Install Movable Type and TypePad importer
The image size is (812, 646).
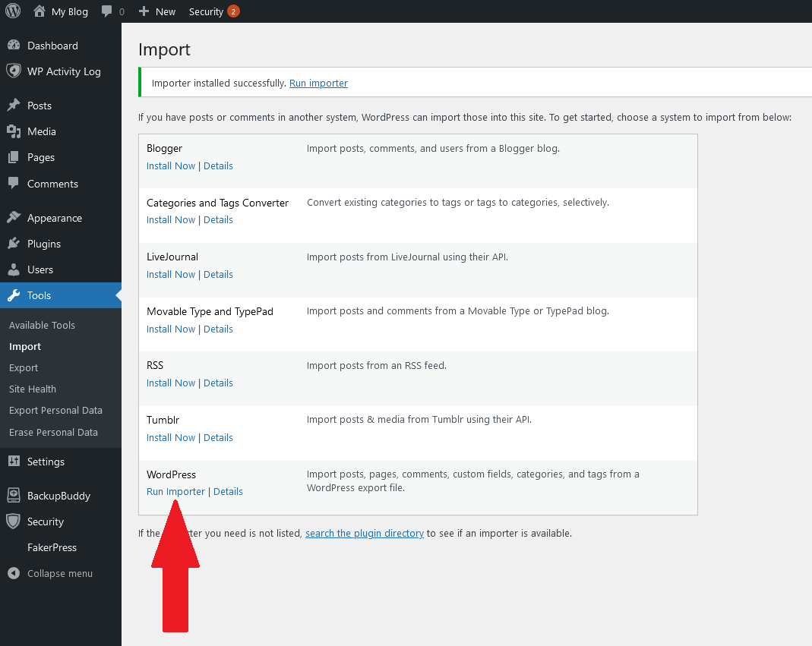pos(171,329)
